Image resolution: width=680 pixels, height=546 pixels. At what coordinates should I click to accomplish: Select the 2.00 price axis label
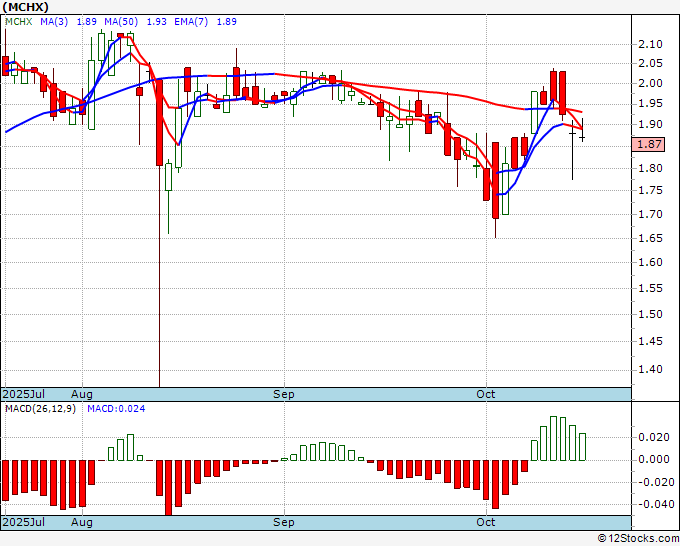coord(651,83)
